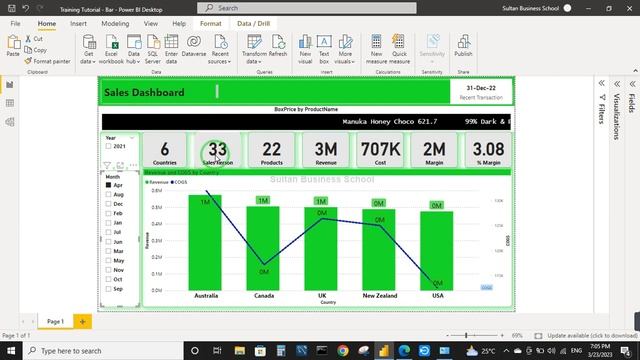Switch to the Data / Drill tab
The image size is (640, 360).
click(x=253, y=24)
